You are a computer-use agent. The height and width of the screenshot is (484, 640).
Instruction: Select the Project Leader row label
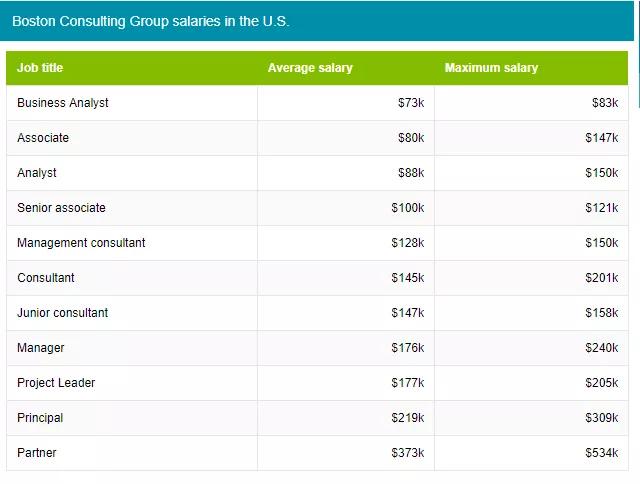click(56, 383)
